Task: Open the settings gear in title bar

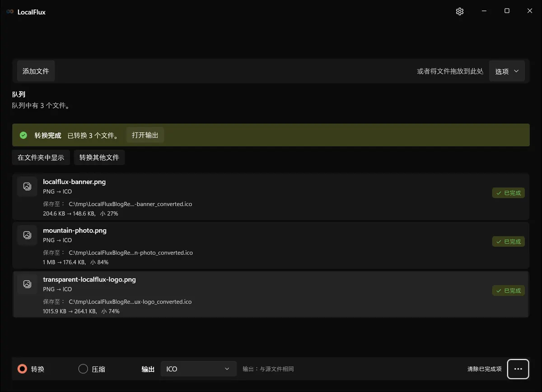Action: (460, 12)
